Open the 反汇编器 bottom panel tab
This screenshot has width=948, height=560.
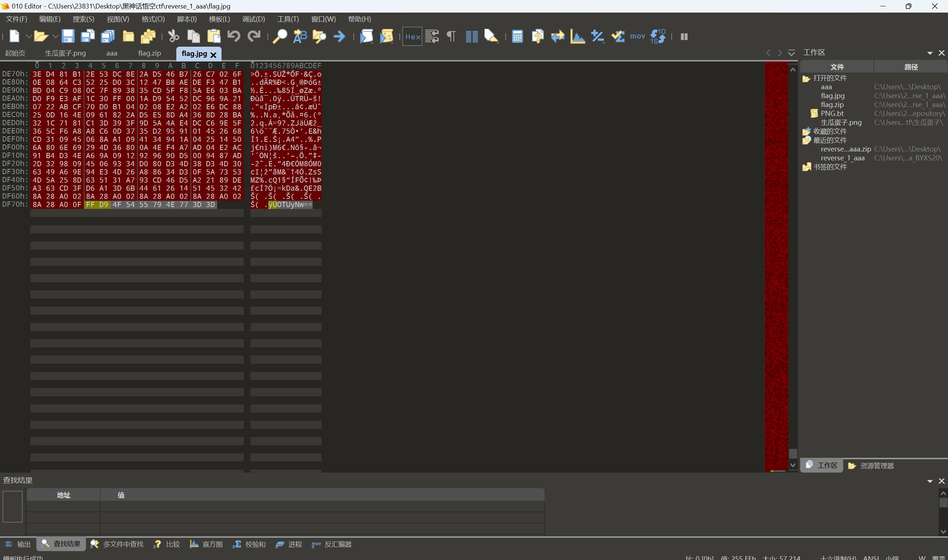[331, 544]
